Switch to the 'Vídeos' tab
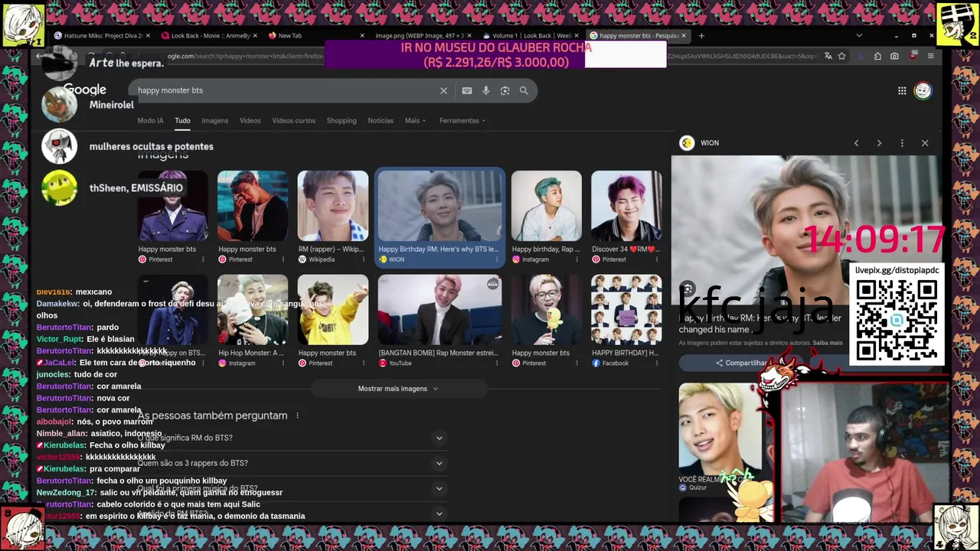 click(250, 120)
